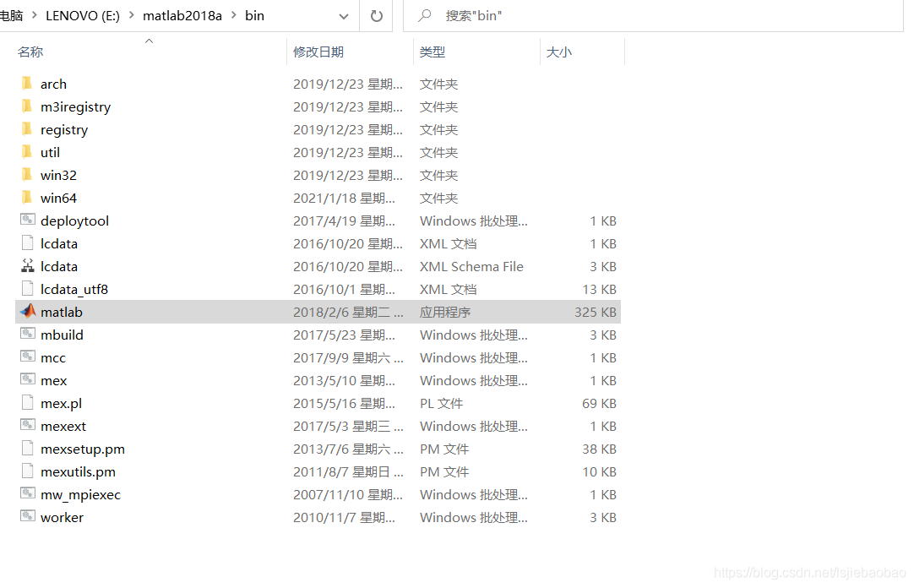Sort by 名称 column header
The image size is (914, 588).
pos(30,52)
